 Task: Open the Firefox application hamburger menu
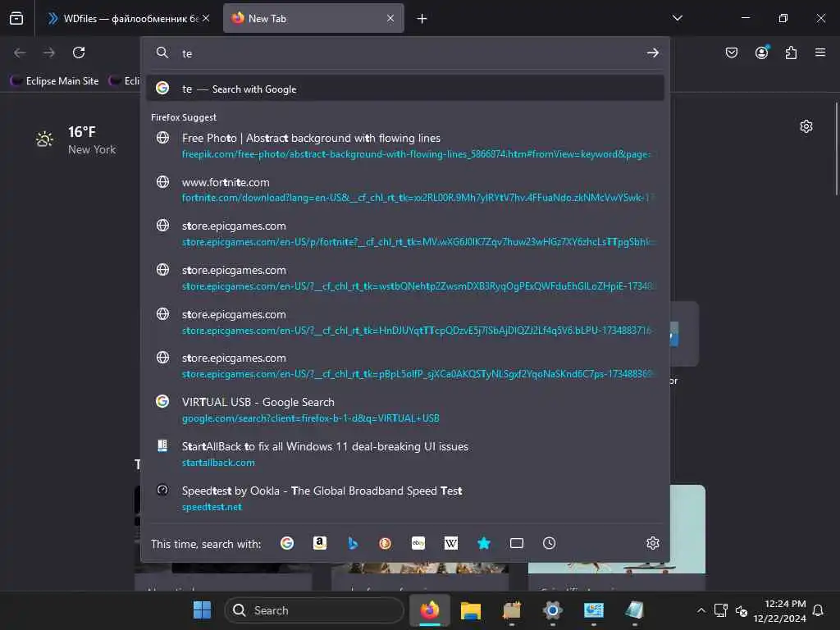coord(820,52)
